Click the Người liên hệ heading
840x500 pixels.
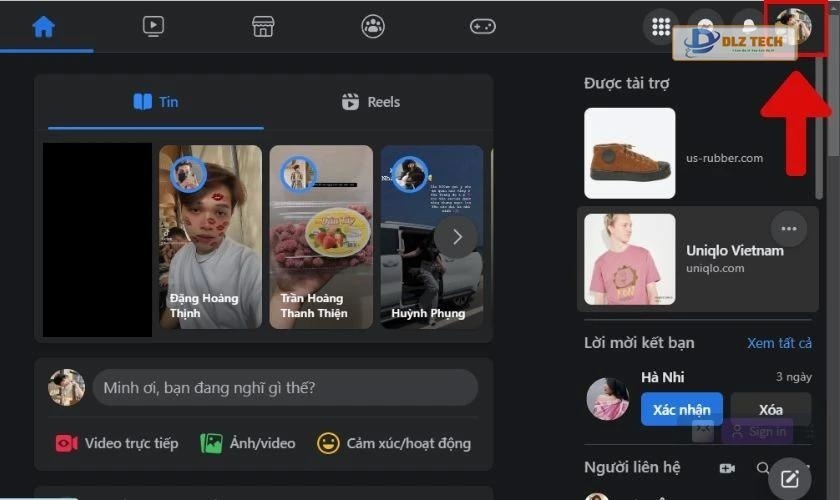(632, 467)
